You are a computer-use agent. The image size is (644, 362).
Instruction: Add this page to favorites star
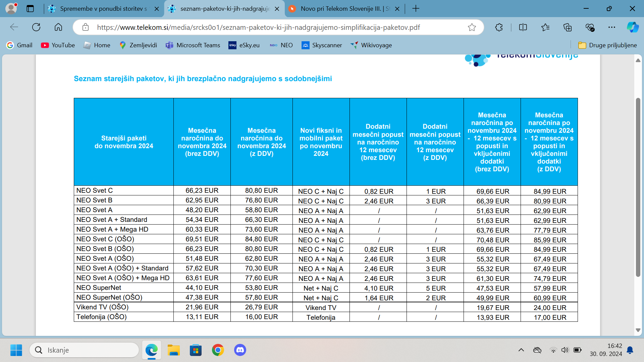472,27
